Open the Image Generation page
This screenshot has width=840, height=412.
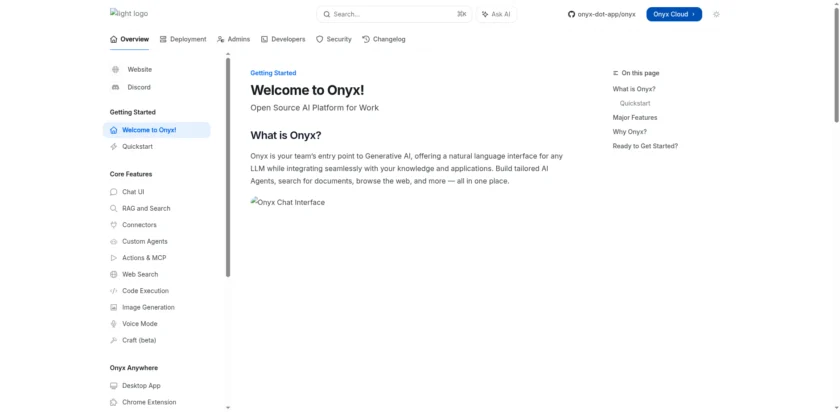coord(156,308)
